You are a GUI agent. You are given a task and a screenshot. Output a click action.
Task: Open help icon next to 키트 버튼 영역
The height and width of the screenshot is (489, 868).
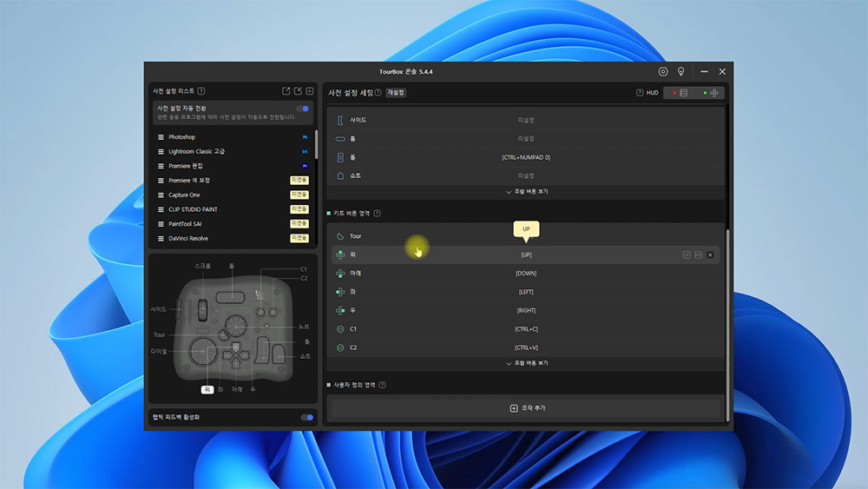377,213
